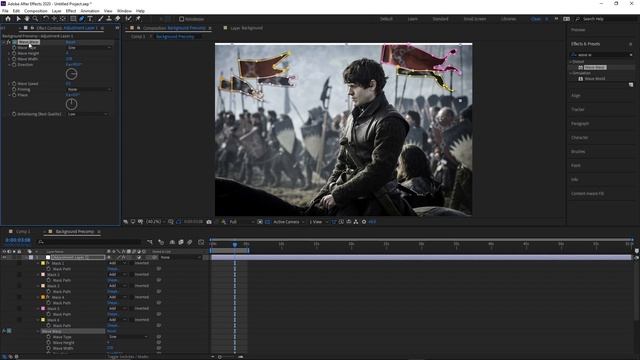640x360 pixels.
Task: Select the Zoom magnifier tool
Action: (36, 19)
